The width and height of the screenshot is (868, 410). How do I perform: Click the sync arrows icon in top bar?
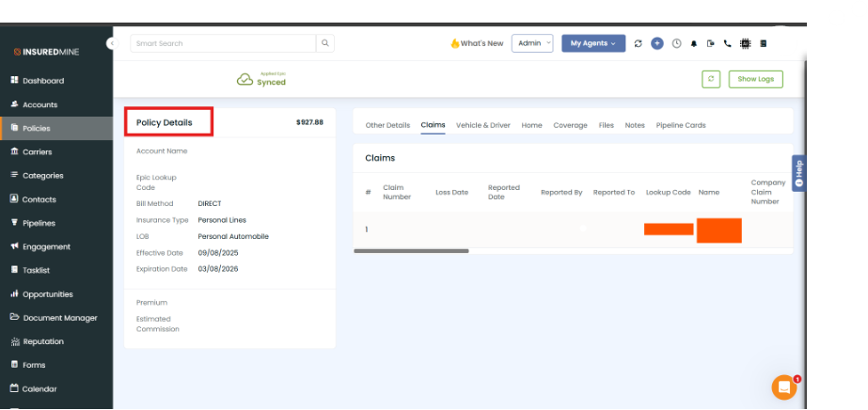click(639, 43)
